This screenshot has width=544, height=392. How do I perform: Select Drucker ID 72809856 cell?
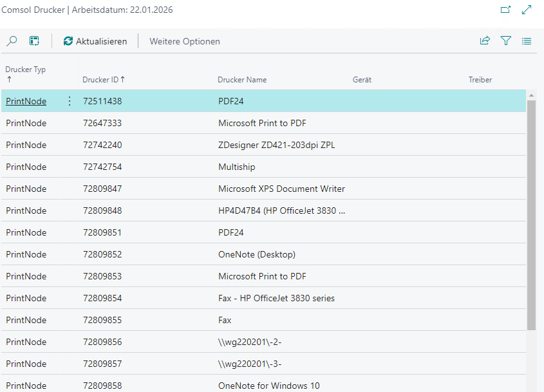(x=102, y=341)
